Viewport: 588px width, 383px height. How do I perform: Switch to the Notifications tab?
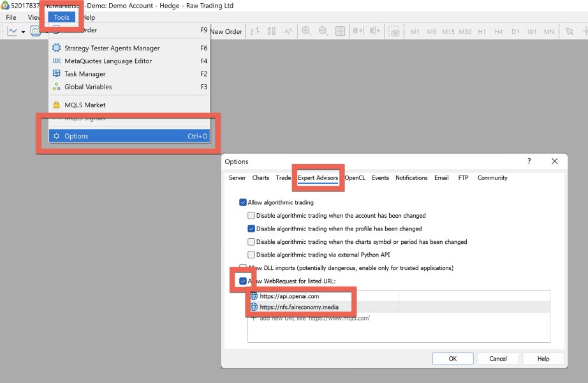[411, 178]
